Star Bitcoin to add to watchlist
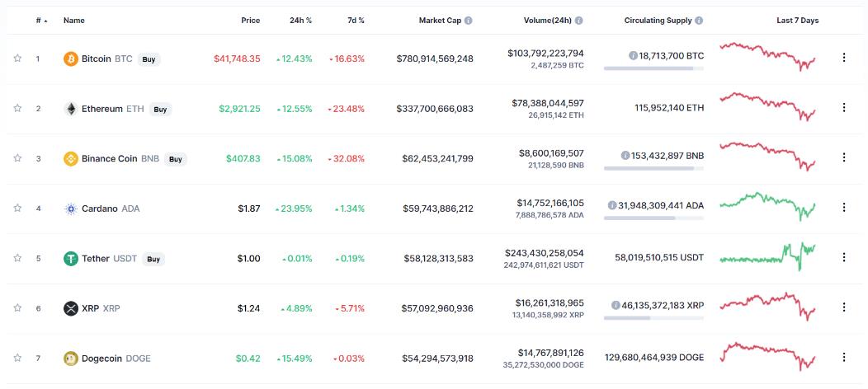 point(17,59)
